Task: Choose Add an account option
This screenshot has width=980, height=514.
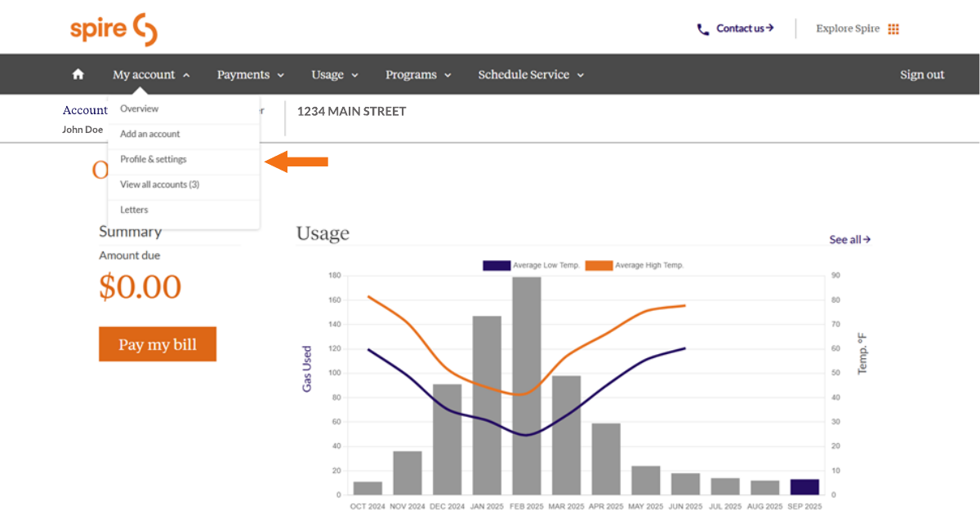Action: [x=150, y=134]
